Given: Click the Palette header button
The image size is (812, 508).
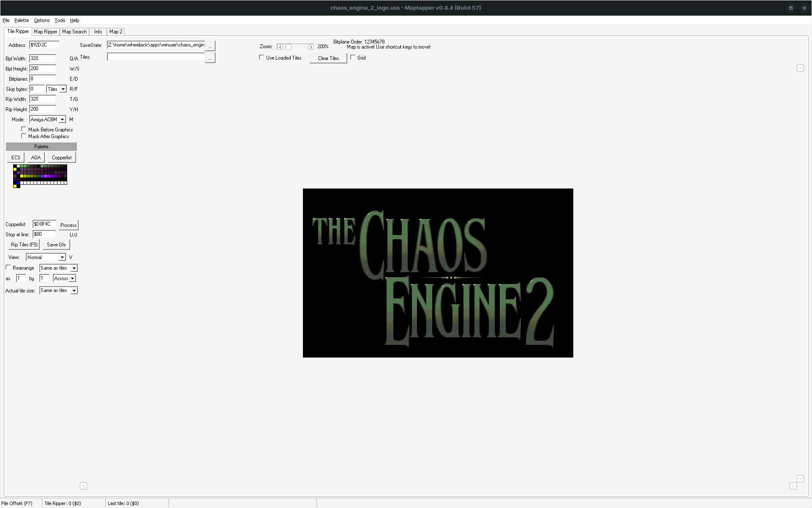Looking at the screenshot, I should (x=41, y=147).
